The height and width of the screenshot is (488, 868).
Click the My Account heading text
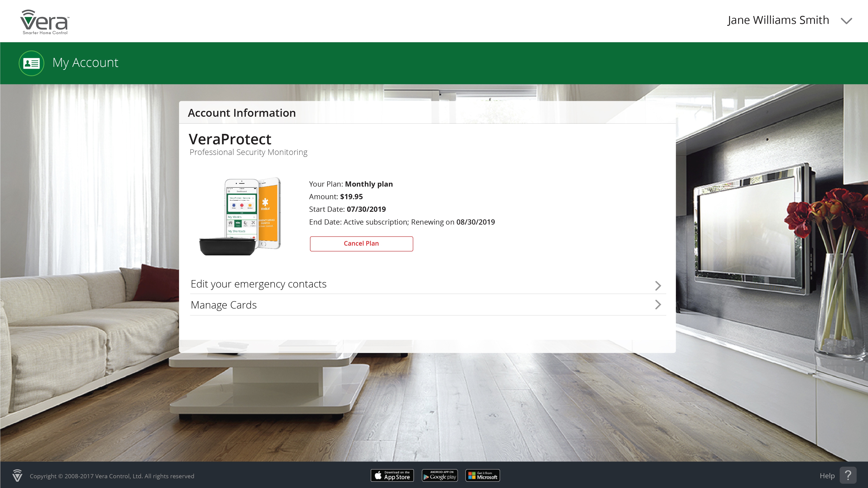click(x=85, y=63)
